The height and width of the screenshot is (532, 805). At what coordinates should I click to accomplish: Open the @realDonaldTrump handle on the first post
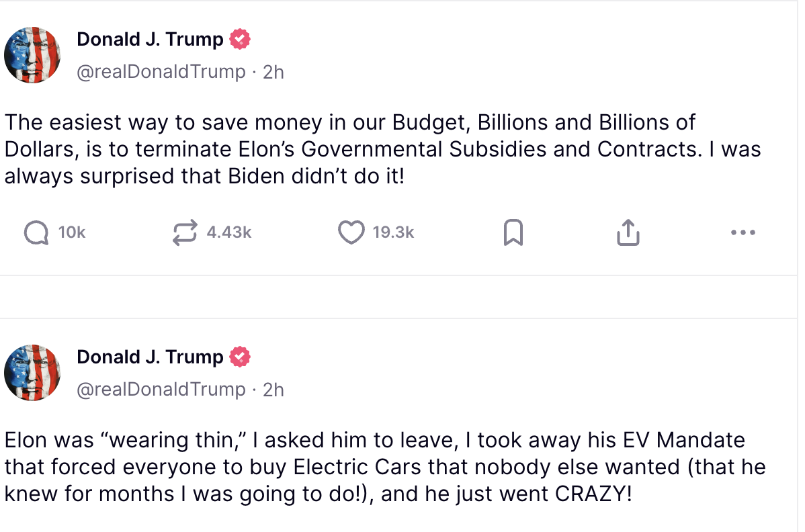(161, 72)
